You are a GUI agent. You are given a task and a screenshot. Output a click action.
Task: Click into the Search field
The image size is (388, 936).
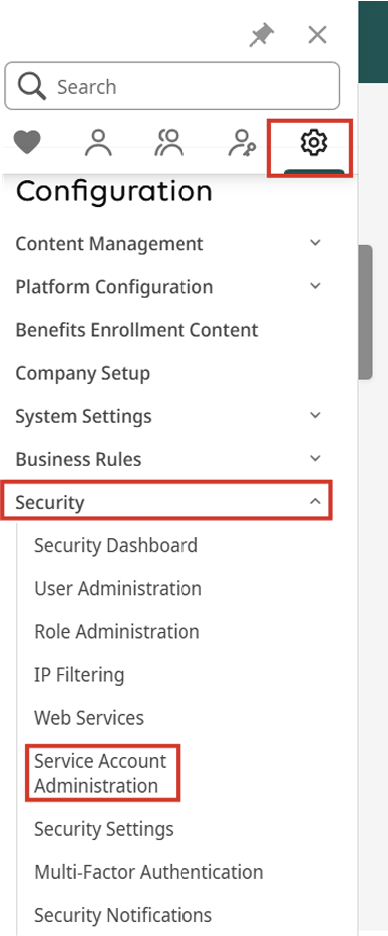pyautogui.click(x=172, y=87)
